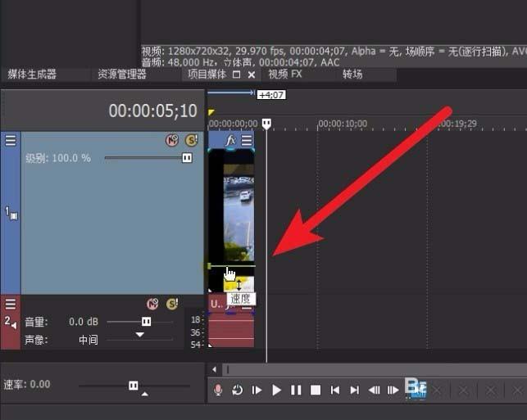
Task: Mute the video track 1
Action: tap(172, 140)
